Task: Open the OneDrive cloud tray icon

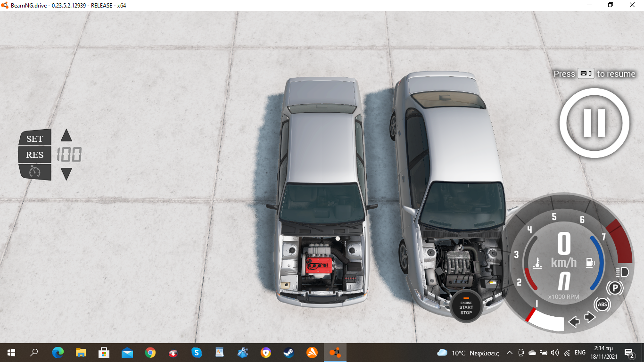Action: coord(532,353)
